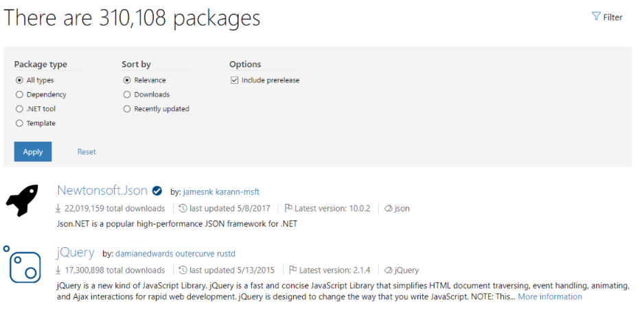Viewport: 644px width, 313px height.
Task: Toggle Include prerelease checkbox
Action: coord(235,80)
